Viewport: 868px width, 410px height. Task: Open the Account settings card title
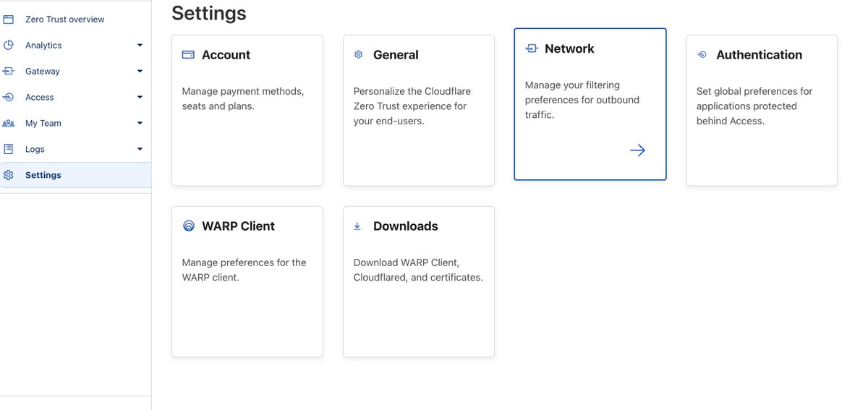226,55
